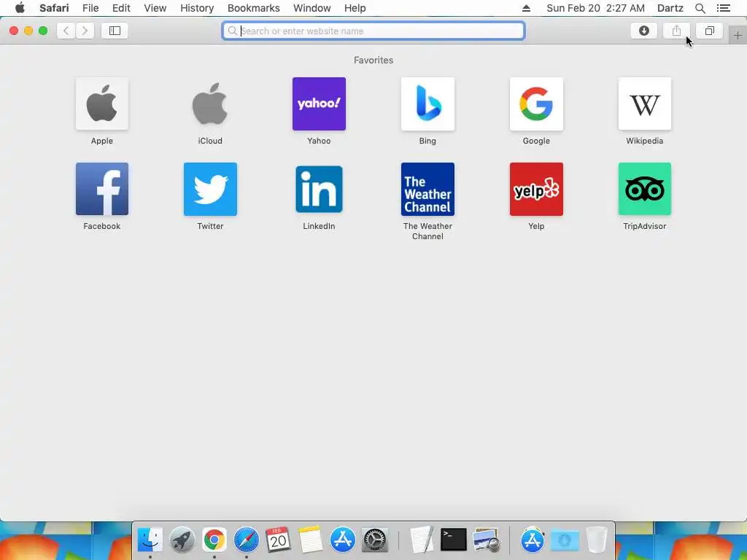Viewport: 747px width, 560px height.
Task: Add a new tab with plus button
Action: [x=738, y=35]
